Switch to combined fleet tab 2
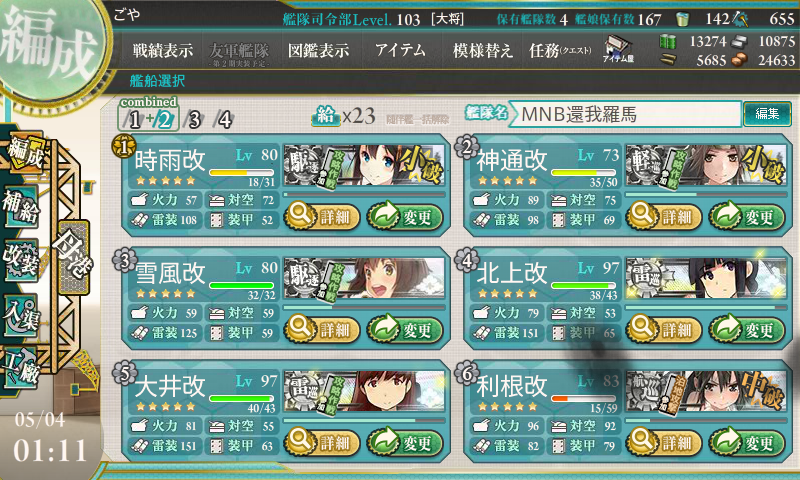The width and height of the screenshot is (800, 480). tap(165, 120)
